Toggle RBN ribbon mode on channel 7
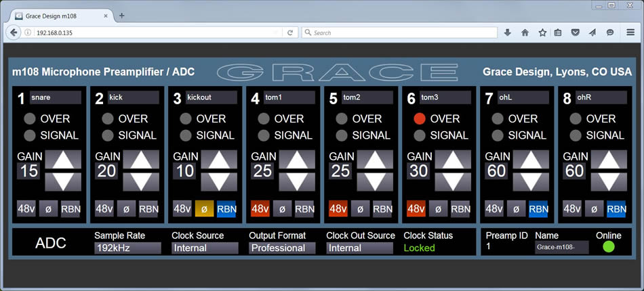 [x=538, y=209]
